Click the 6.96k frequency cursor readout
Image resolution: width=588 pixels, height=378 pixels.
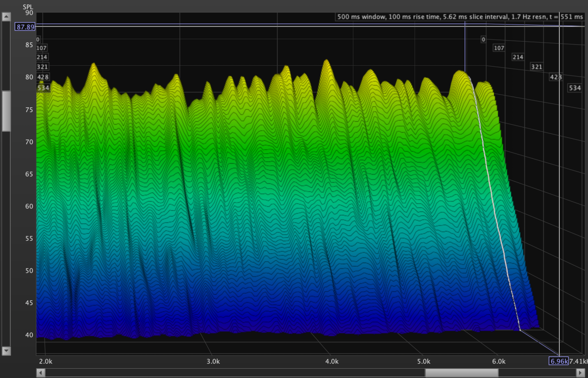coord(559,361)
